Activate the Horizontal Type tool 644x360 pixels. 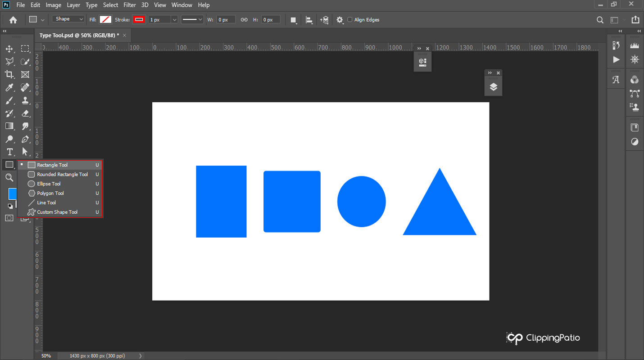(9, 152)
